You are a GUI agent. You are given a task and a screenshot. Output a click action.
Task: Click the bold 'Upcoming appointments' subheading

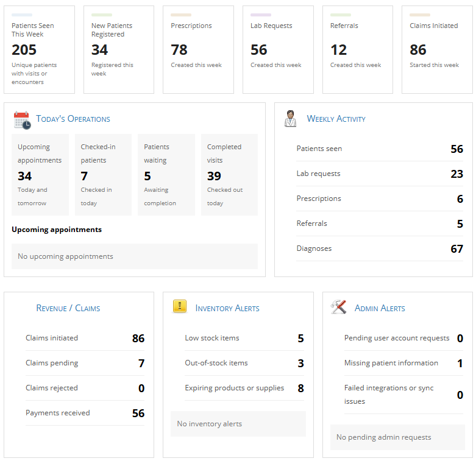click(57, 230)
